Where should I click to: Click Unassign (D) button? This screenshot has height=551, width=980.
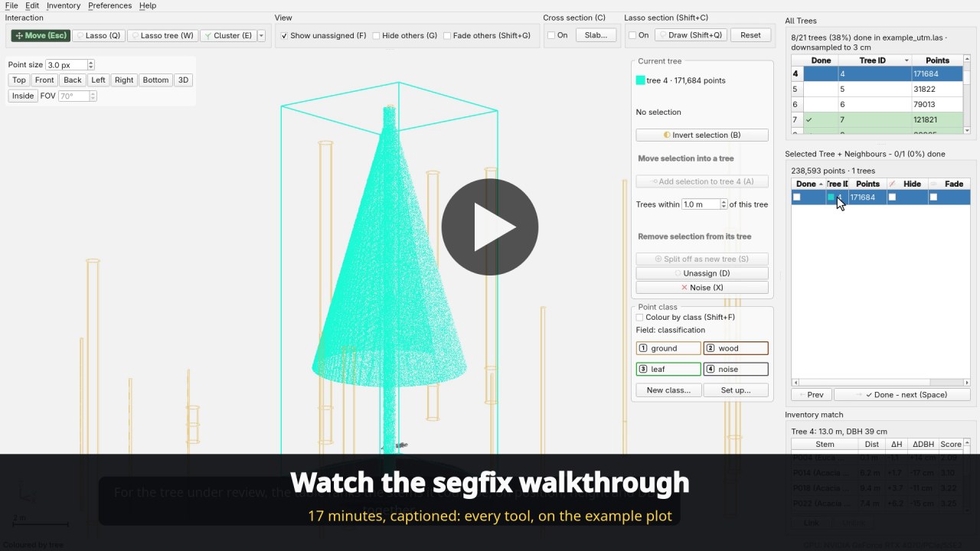[x=702, y=273]
